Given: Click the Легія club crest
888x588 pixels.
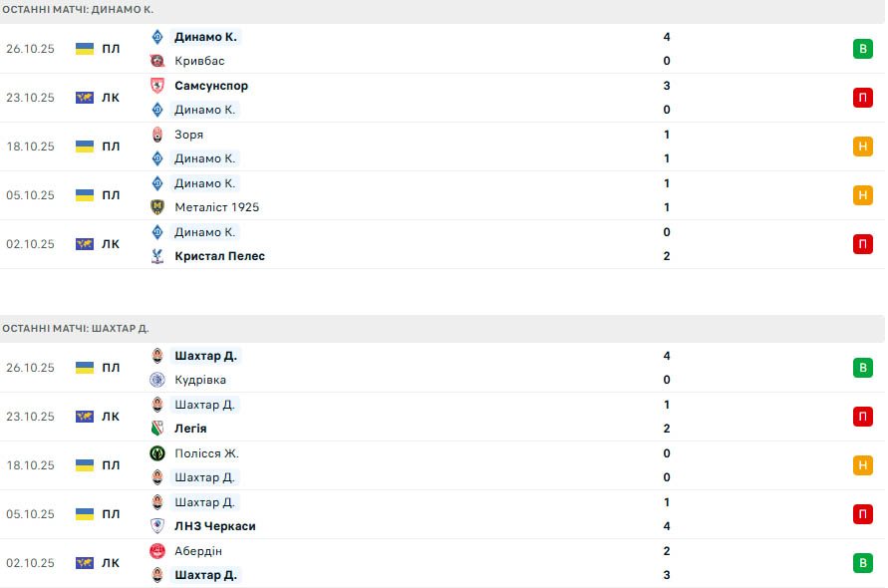Looking at the screenshot, I should click(x=156, y=429).
